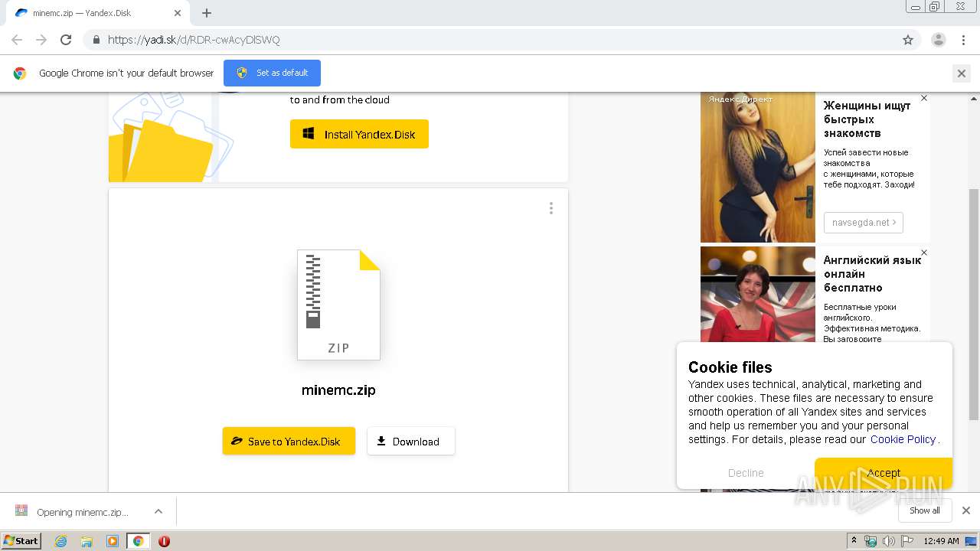Follow the navsegda.net ad link

pyautogui.click(x=864, y=223)
